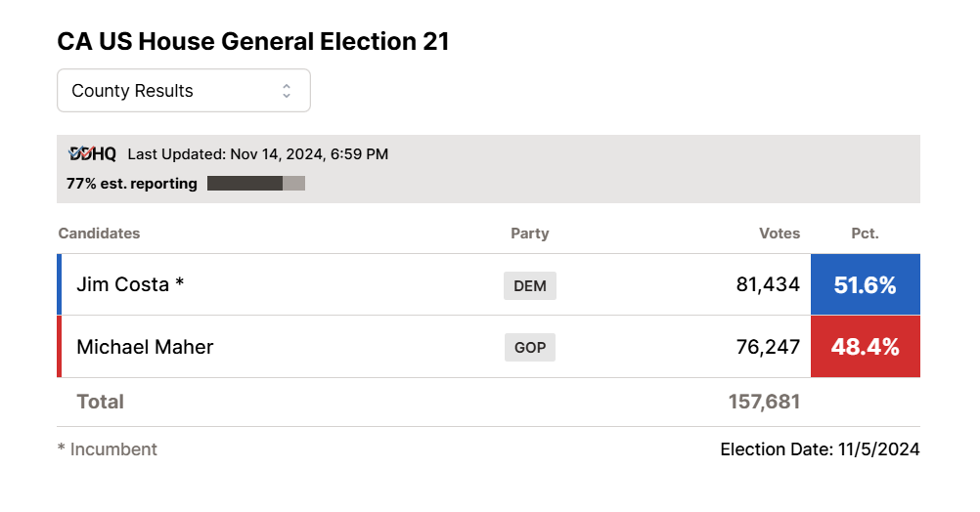980x512 pixels.
Task: Open the County Results dropdown
Action: (x=183, y=91)
